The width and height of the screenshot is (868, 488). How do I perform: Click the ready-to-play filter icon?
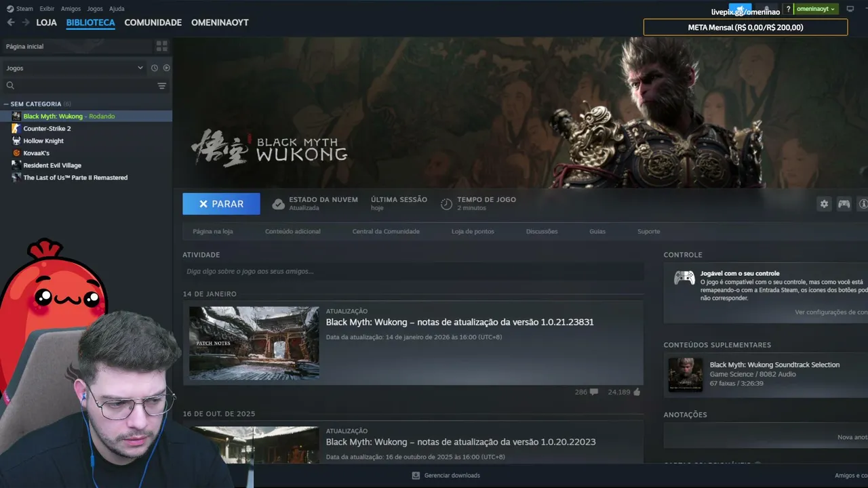tap(166, 68)
